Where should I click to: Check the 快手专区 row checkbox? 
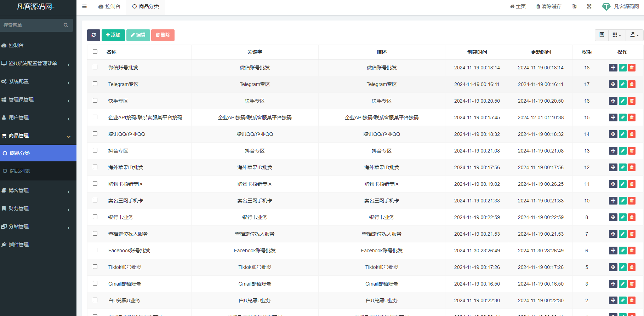95,100
